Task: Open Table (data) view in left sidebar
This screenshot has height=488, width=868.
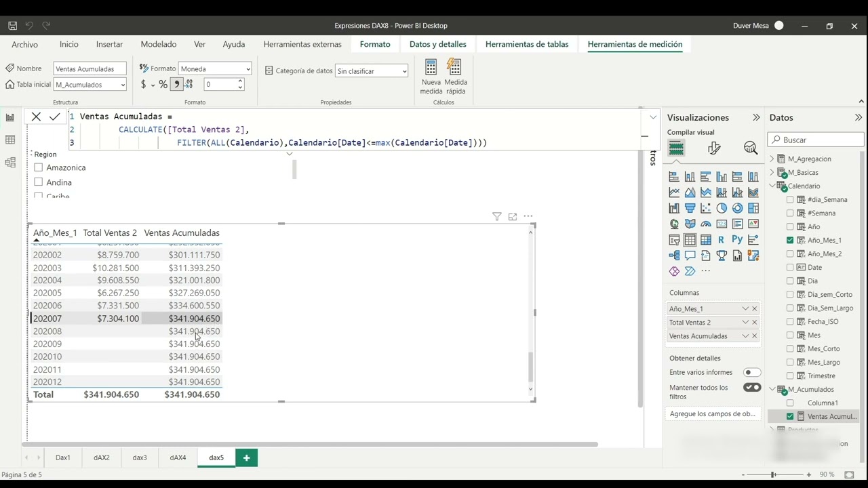Action: click(10, 140)
